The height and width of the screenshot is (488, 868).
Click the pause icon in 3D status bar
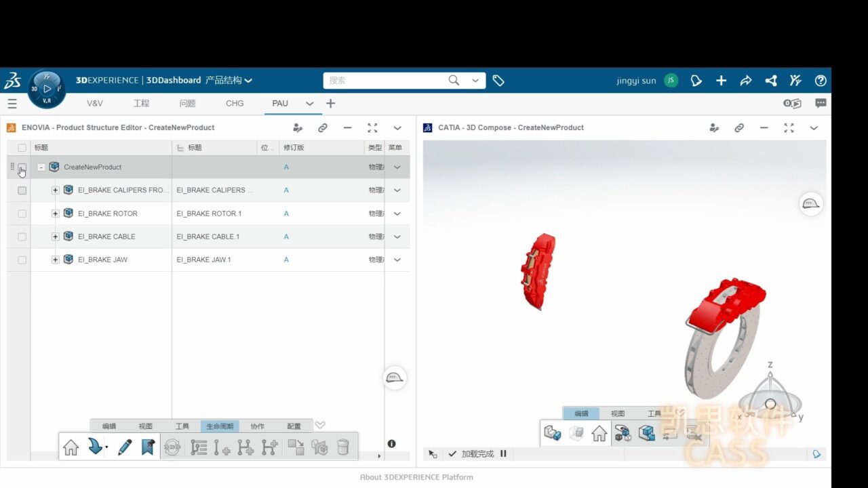(x=503, y=453)
